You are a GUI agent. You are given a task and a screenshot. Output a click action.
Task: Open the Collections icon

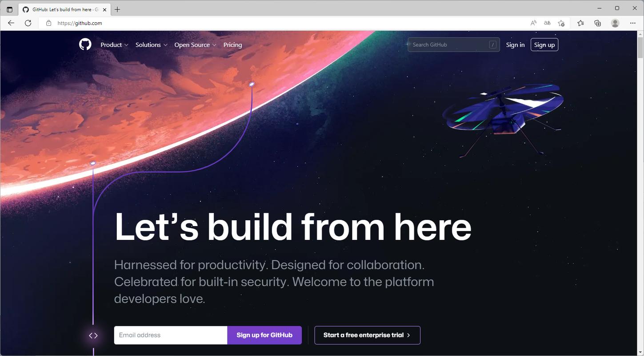click(x=598, y=23)
